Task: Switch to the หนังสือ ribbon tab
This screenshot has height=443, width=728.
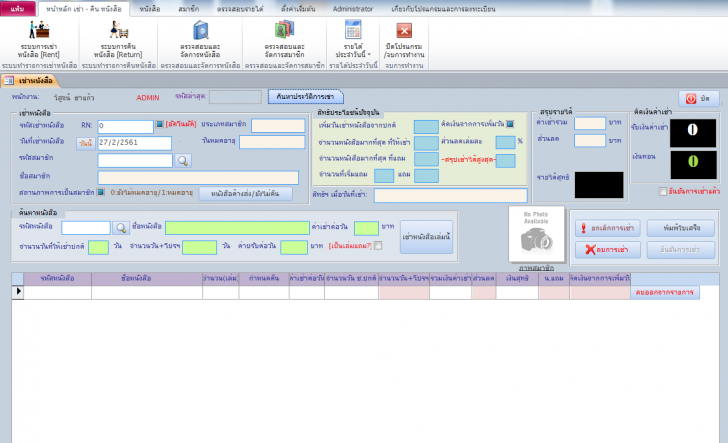Action: click(x=150, y=9)
